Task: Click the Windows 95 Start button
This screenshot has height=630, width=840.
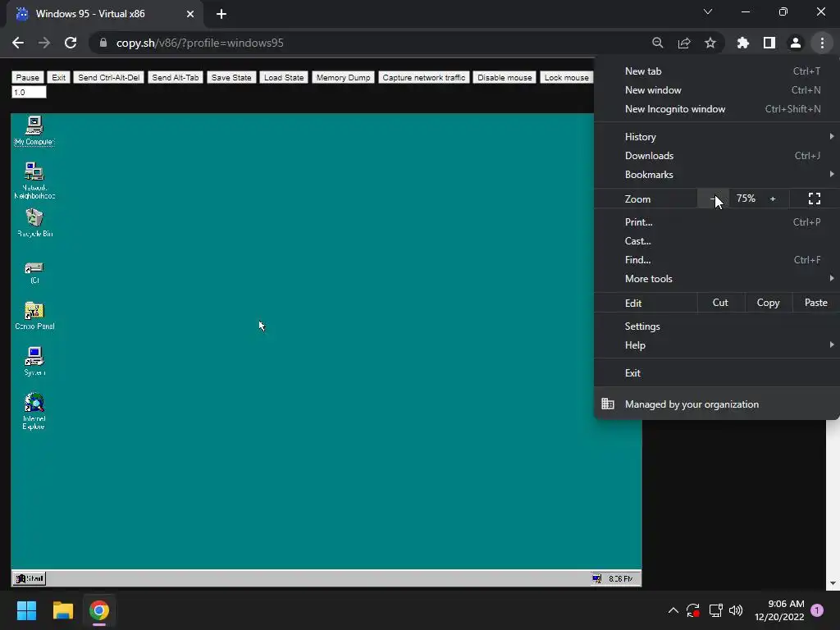Action: pyautogui.click(x=30, y=578)
